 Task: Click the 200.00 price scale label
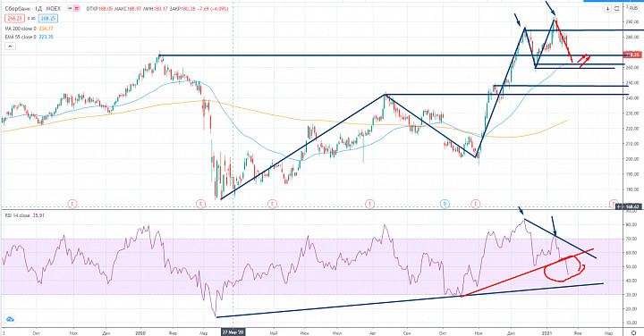(632, 159)
